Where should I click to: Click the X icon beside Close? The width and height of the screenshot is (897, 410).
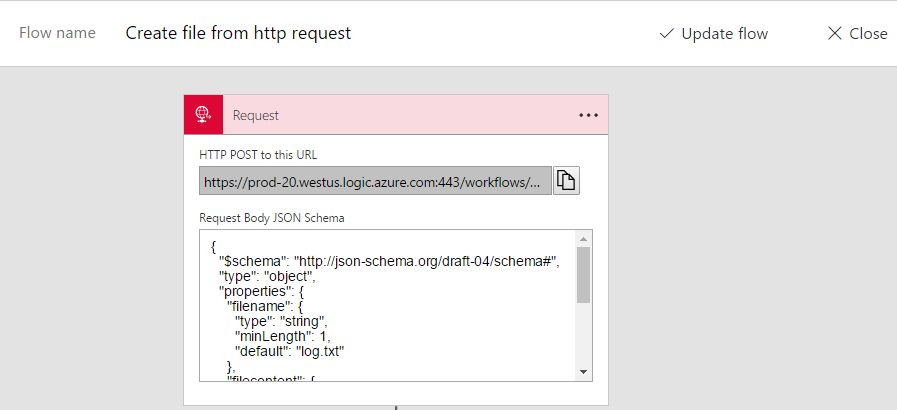pos(835,34)
